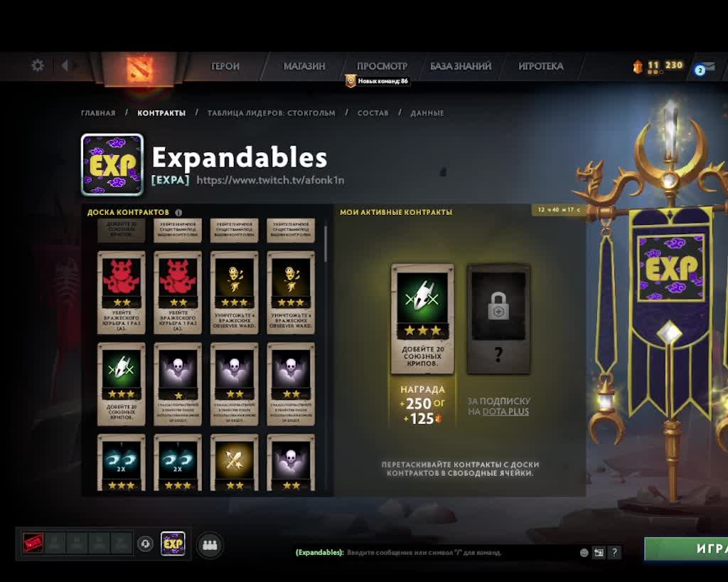The height and width of the screenshot is (582, 728).
Task: Click the Dota 2 logo home button
Action: 139,69
